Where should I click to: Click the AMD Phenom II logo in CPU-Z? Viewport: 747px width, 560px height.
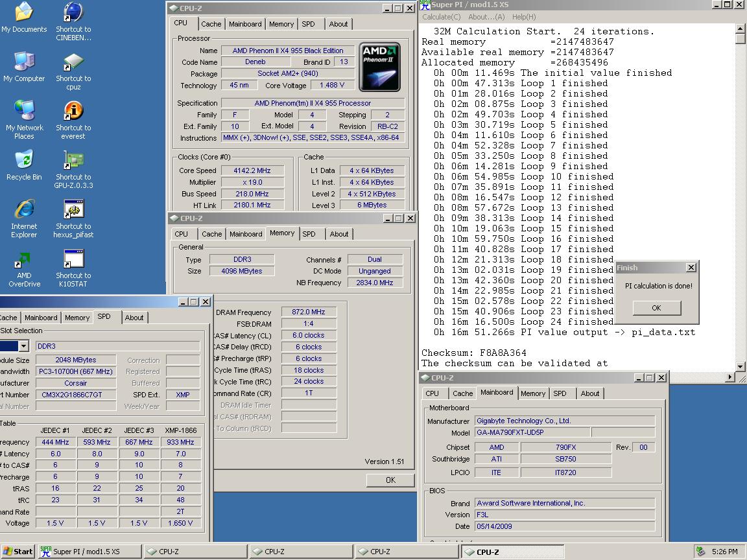(x=380, y=67)
